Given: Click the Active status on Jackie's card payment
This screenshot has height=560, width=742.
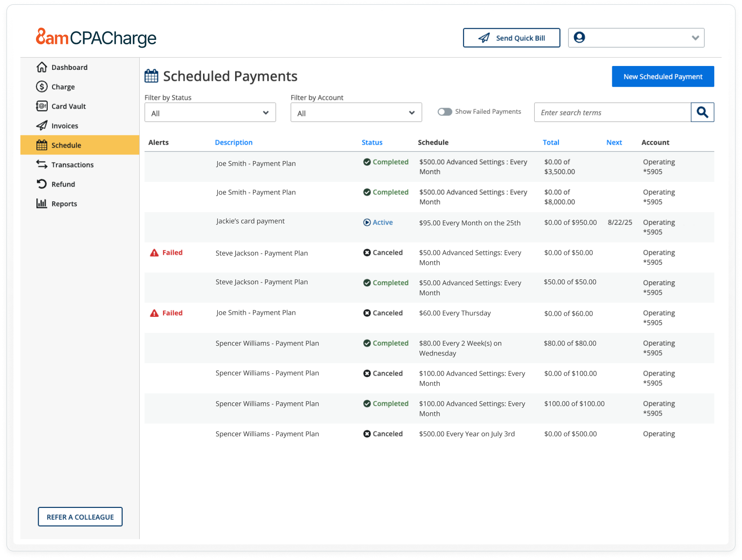Looking at the screenshot, I should pyautogui.click(x=382, y=222).
